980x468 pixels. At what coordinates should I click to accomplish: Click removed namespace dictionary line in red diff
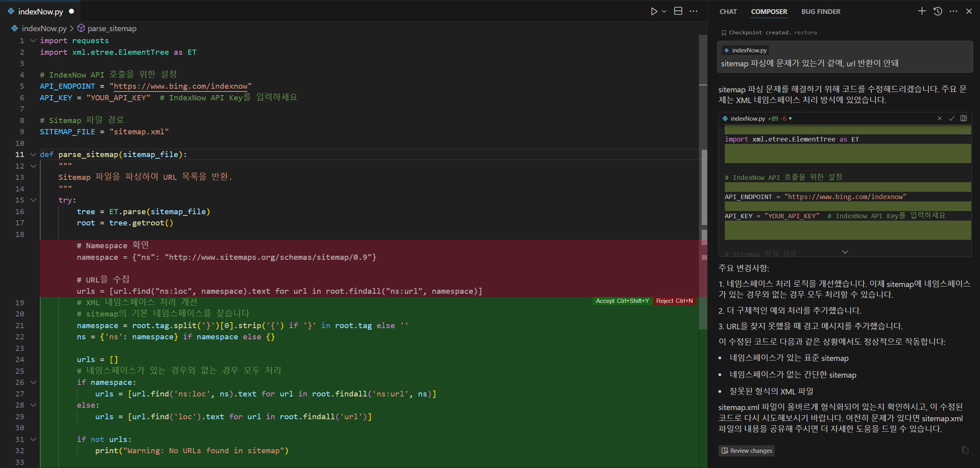pyautogui.click(x=226, y=257)
